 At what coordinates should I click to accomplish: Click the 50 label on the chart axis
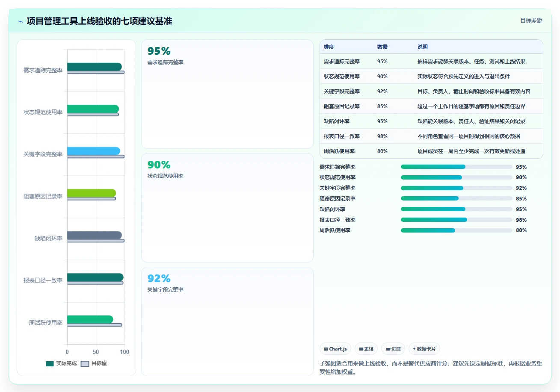pyautogui.click(x=96, y=352)
